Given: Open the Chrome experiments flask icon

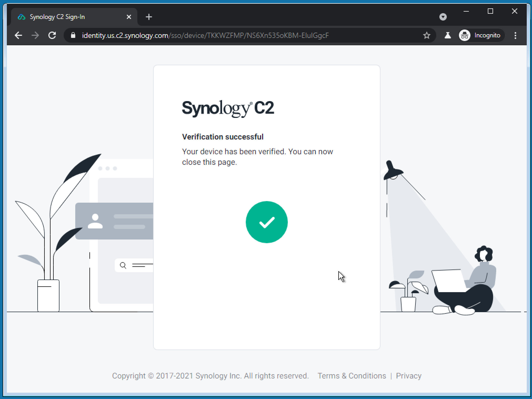Looking at the screenshot, I should tap(448, 35).
